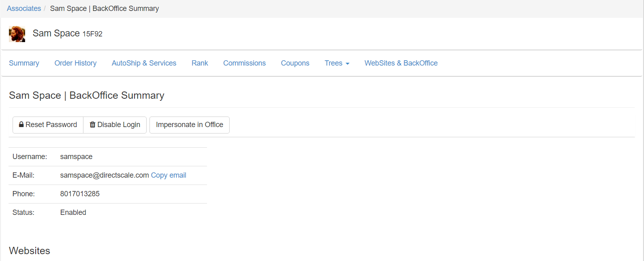The width and height of the screenshot is (644, 261).
Task: View the Commissions tab
Action: click(244, 63)
